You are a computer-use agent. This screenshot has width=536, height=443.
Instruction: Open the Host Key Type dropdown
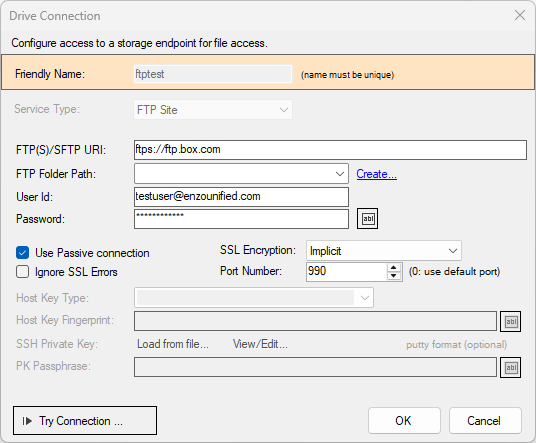click(x=254, y=298)
